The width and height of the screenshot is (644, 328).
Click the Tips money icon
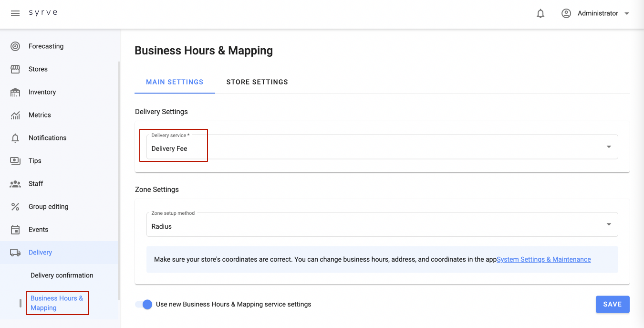point(15,161)
